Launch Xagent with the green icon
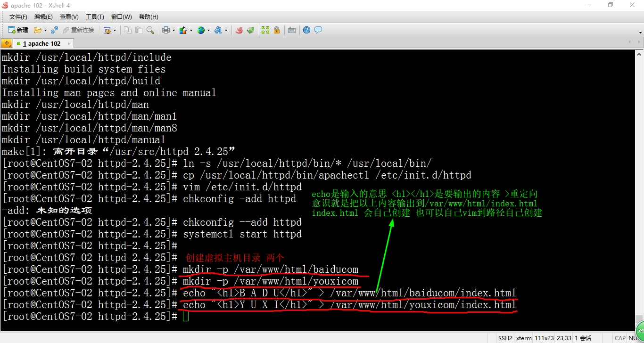The width and height of the screenshot is (644, 343). pyautogui.click(x=250, y=30)
